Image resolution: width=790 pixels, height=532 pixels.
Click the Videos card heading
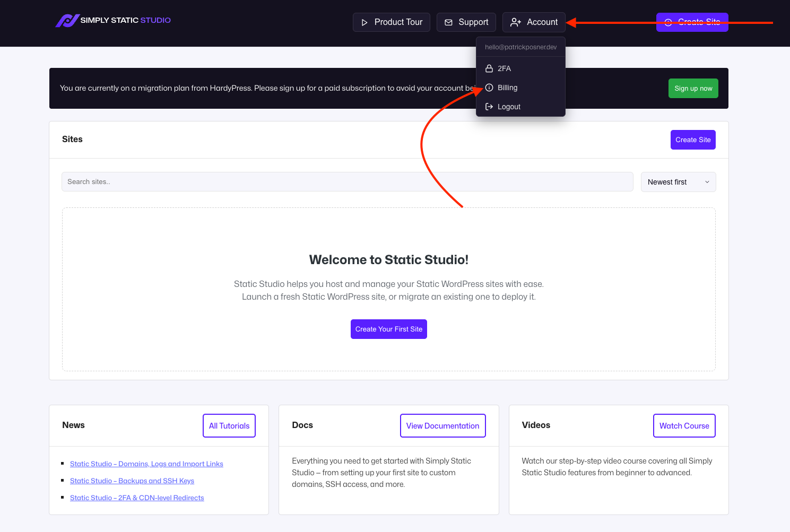[x=536, y=425]
